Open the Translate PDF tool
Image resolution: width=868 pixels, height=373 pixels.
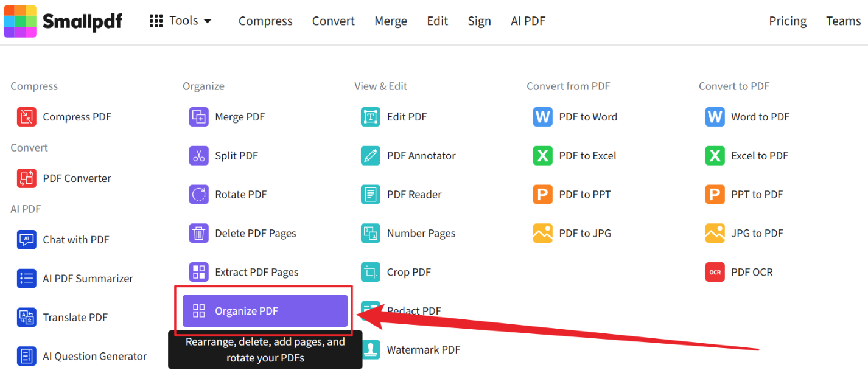[x=75, y=317]
